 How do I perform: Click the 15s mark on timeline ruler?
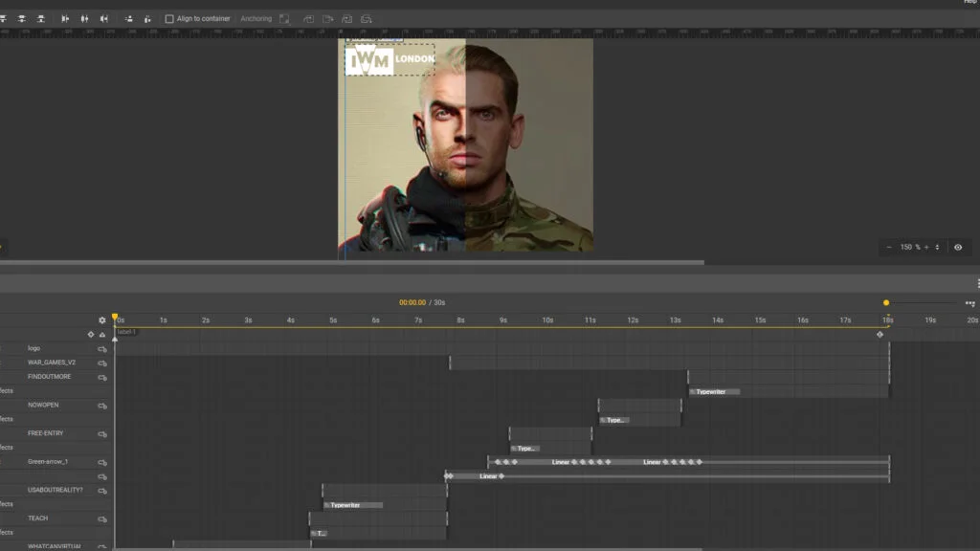point(760,320)
